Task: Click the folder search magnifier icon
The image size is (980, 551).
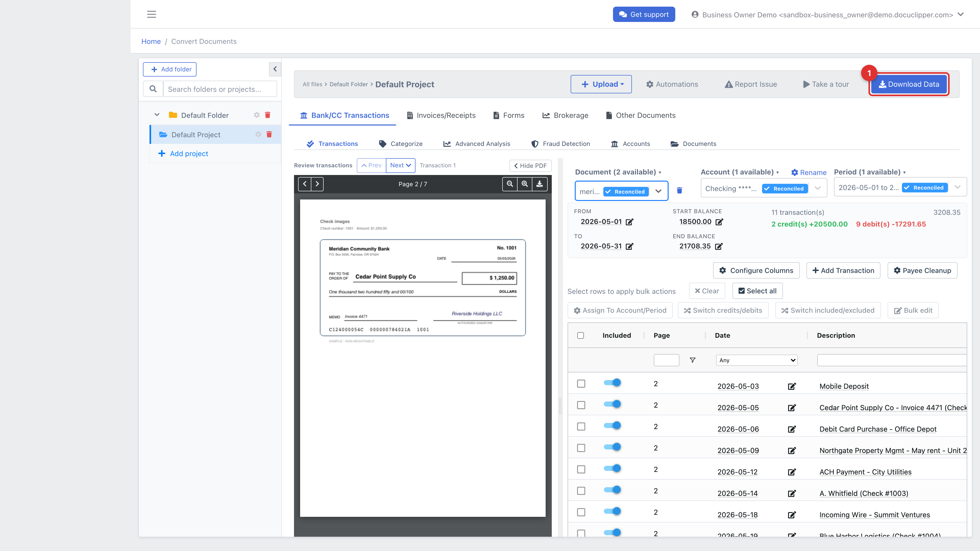Action: pyautogui.click(x=153, y=89)
